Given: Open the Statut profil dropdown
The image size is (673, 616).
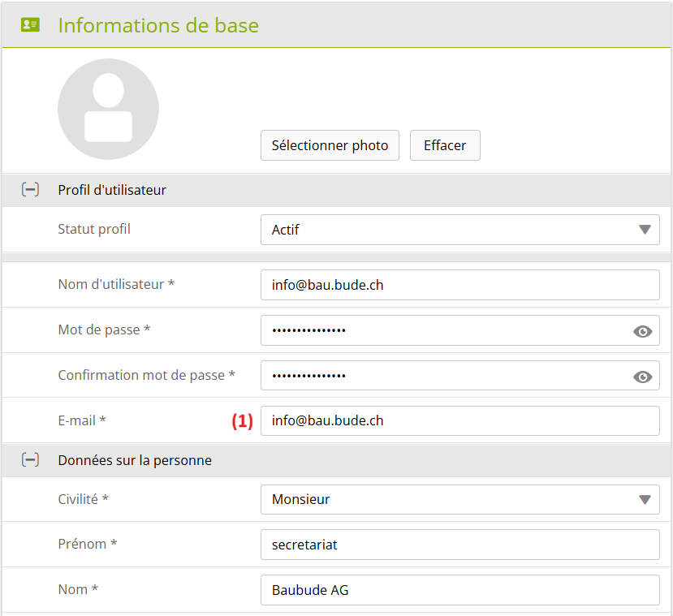Looking at the screenshot, I should (459, 230).
